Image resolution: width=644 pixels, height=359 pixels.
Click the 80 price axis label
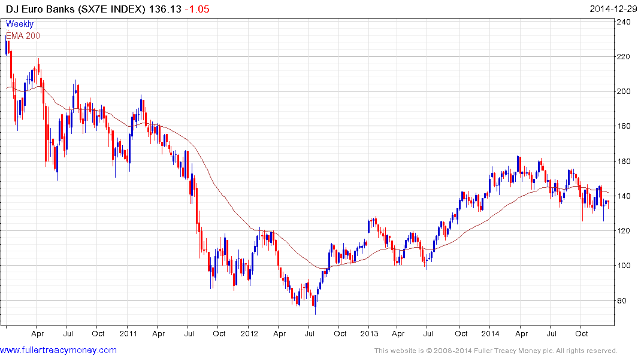621,301
